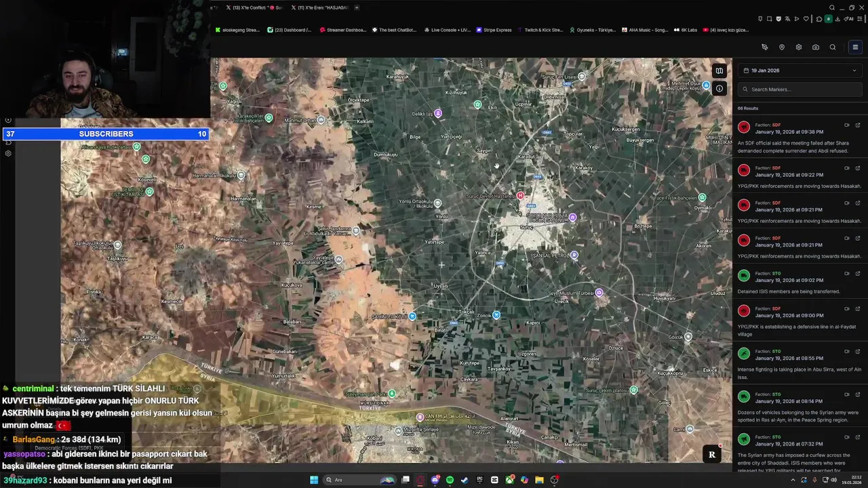The height and width of the screenshot is (488, 868).
Task: Select 'Detained ISIS members are being transferred' entry
Action: point(800,283)
